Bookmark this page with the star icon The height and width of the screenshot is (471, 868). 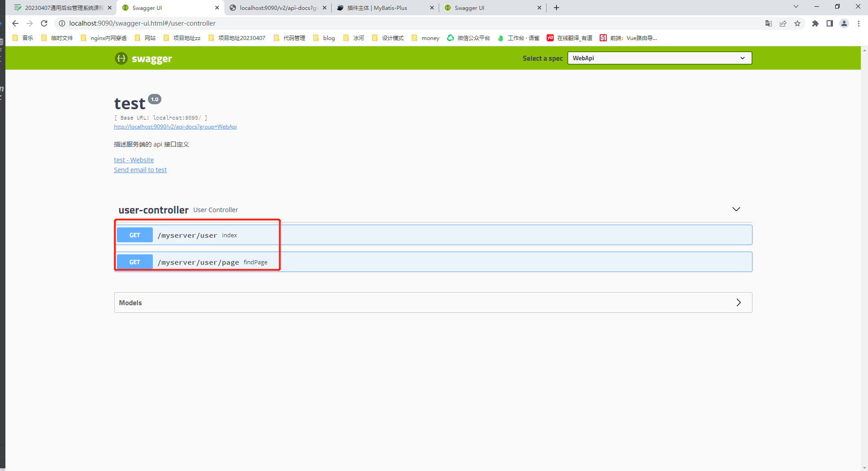pos(797,23)
